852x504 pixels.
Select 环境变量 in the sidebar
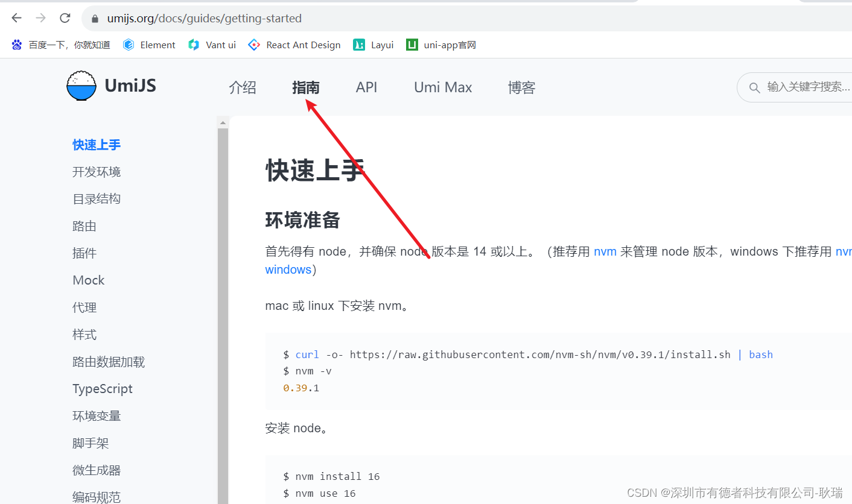pyautogui.click(x=97, y=416)
